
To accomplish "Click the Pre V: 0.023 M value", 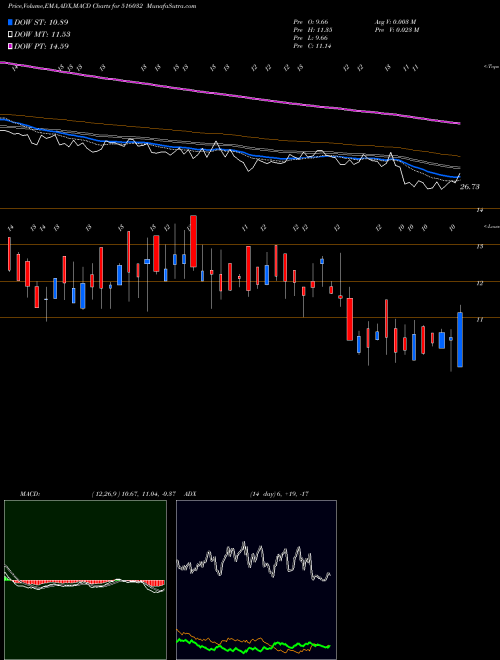I will pos(396,30).
